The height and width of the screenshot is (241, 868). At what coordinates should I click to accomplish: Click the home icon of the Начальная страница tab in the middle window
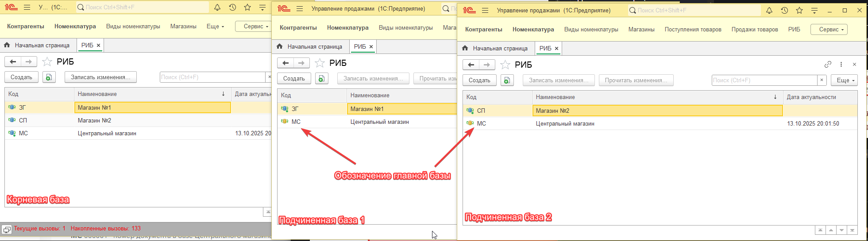pos(279,46)
